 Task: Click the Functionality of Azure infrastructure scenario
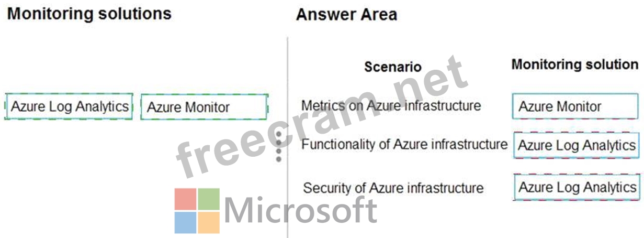(x=404, y=144)
